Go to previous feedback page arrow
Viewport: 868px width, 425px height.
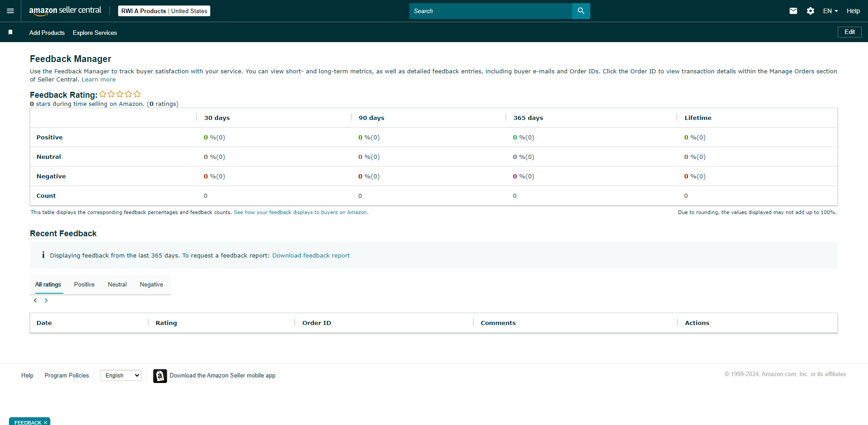[x=35, y=301]
